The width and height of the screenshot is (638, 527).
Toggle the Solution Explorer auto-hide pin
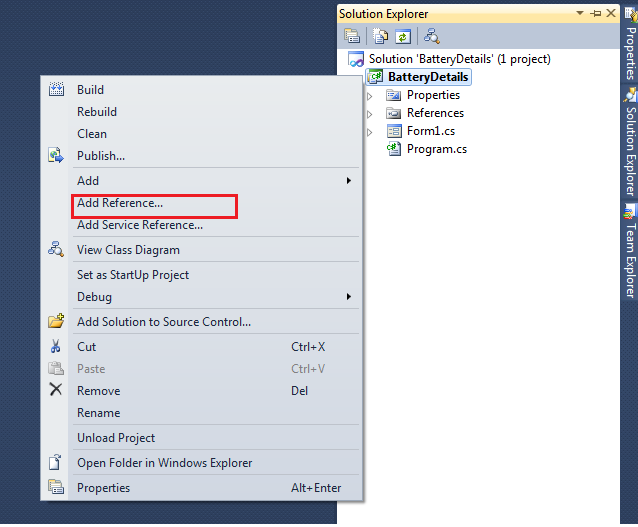click(596, 13)
